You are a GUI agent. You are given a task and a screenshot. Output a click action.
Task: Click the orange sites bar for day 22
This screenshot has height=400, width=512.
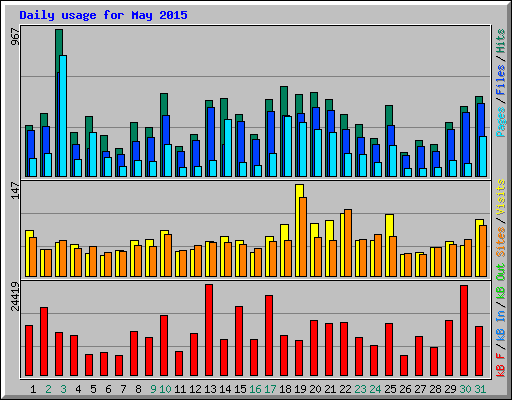pyautogui.click(x=348, y=243)
